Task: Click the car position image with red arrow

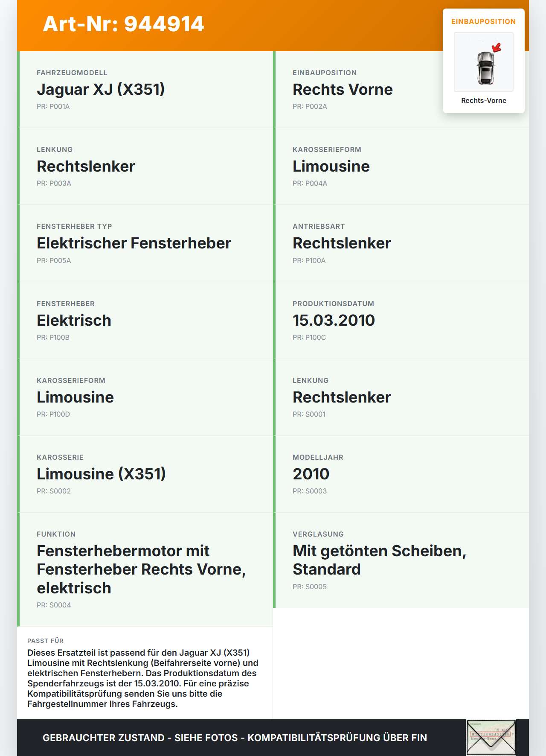Action: (x=484, y=62)
